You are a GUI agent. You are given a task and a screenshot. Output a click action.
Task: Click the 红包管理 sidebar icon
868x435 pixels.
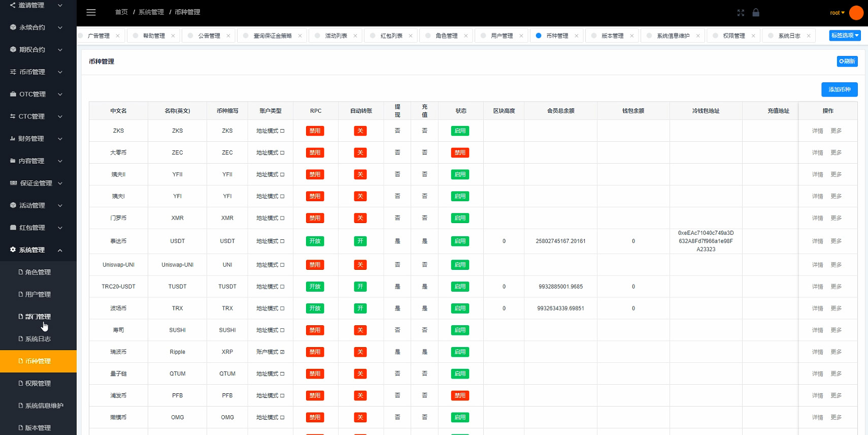click(x=13, y=228)
